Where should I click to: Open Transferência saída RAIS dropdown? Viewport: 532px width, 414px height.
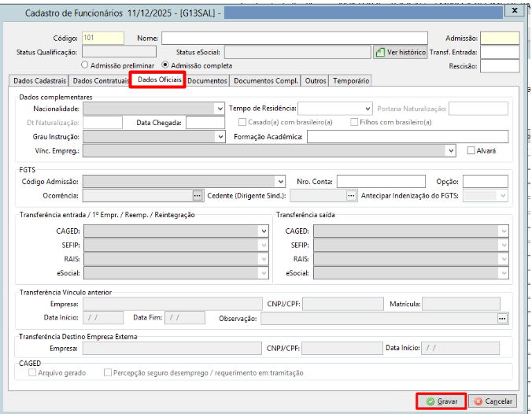coord(504,259)
